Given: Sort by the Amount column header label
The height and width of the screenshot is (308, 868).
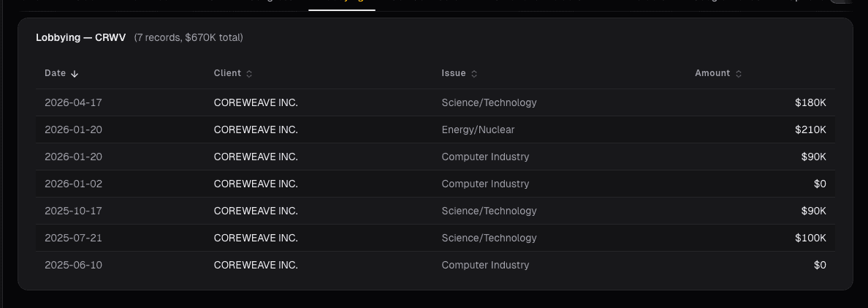Looking at the screenshot, I should (712, 73).
